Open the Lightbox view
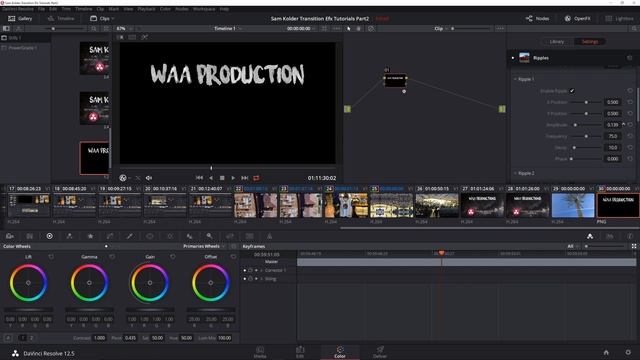The image size is (640, 360). [619, 18]
